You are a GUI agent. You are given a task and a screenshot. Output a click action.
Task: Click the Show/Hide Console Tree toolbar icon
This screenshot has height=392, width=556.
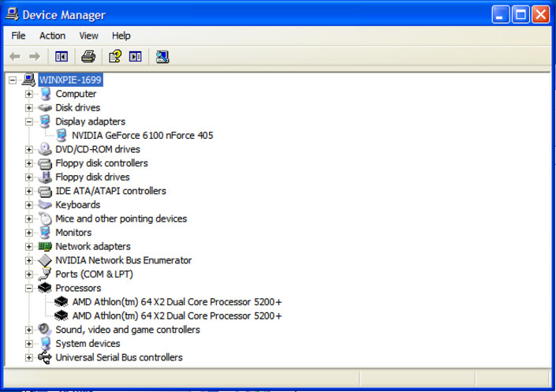(x=62, y=56)
